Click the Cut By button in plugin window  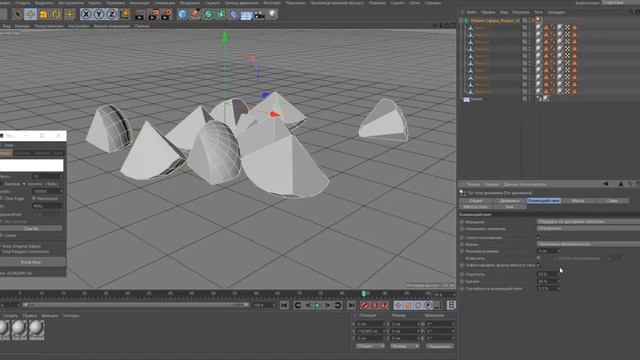coord(31,229)
